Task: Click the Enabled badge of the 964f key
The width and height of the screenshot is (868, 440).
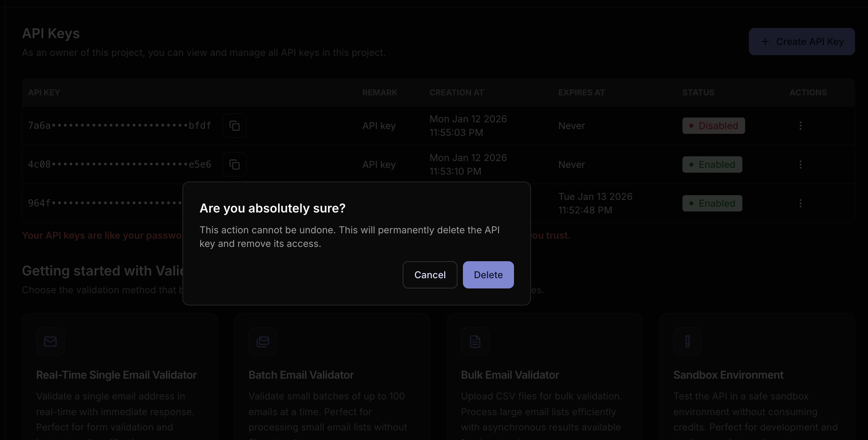Action: (x=712, y=203)
